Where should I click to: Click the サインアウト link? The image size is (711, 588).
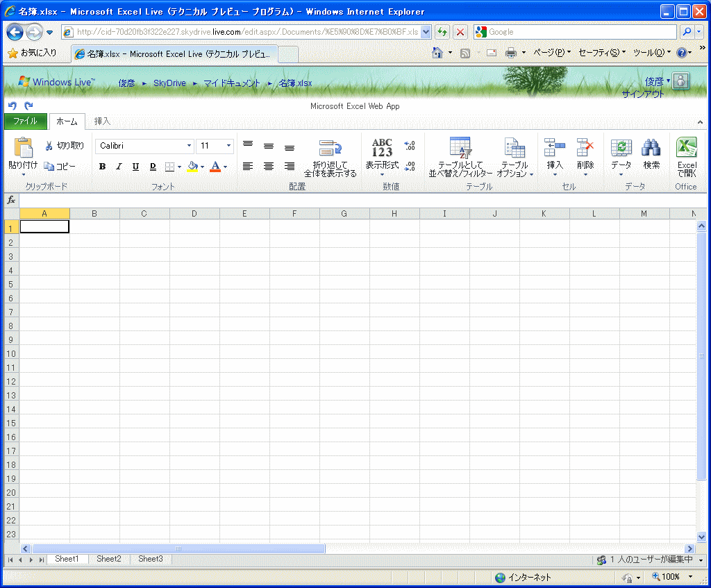click(642, 94)
